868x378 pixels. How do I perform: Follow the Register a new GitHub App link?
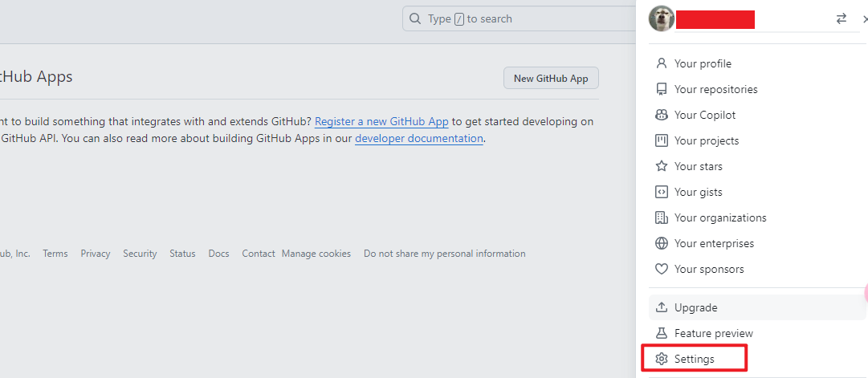click(381, 122)
